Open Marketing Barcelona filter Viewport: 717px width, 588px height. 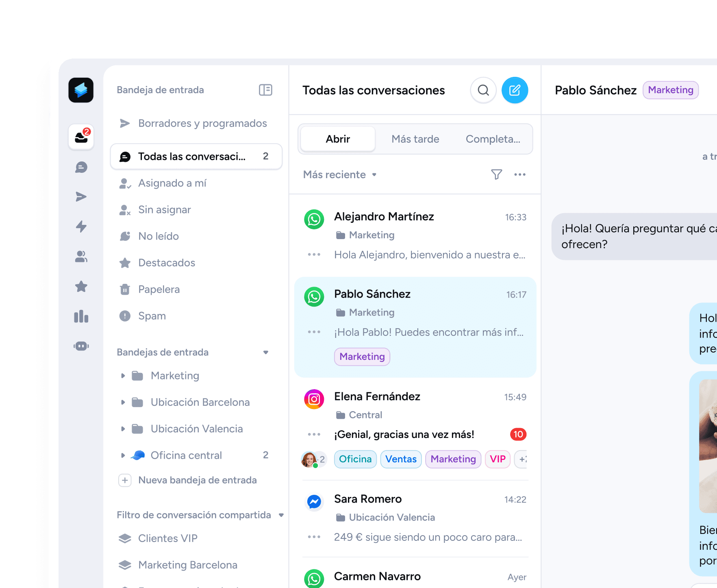tap(196, 565)
